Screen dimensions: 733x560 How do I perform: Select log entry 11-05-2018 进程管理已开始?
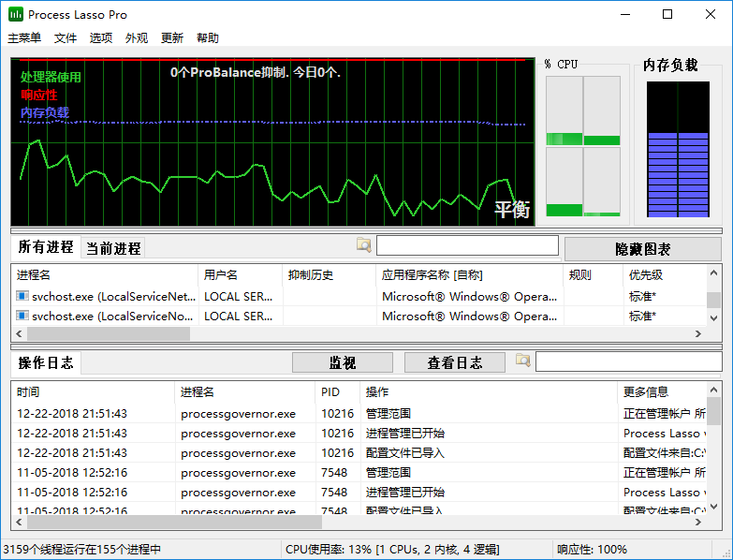click(359, 493)
